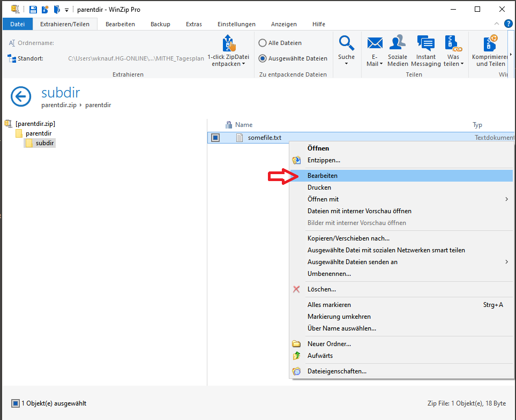
Task: Click the somefile.txt file name
Action: coord(265,138)
